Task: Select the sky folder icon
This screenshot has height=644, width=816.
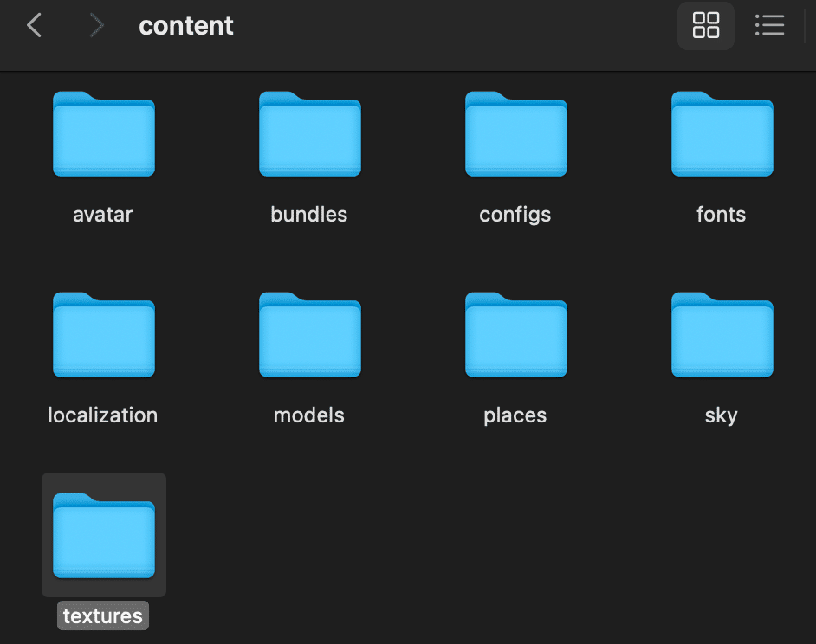Action: coord(722,335)
